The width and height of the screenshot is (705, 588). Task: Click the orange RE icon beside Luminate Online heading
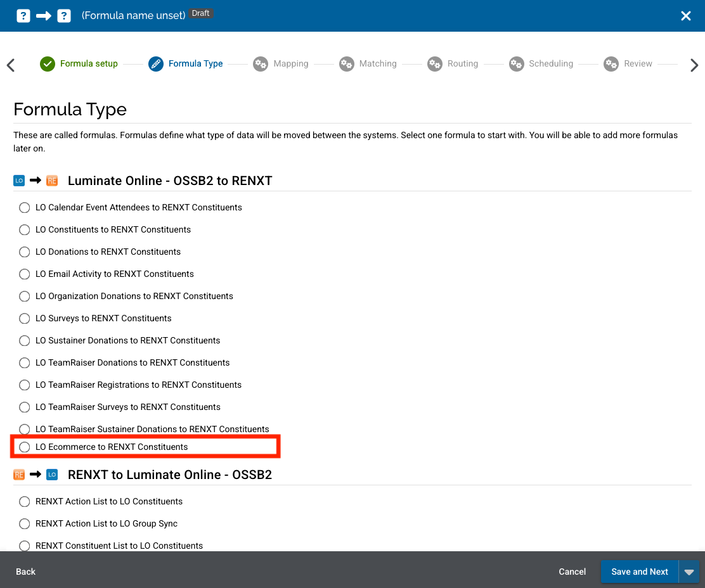(x=52, y=181)
